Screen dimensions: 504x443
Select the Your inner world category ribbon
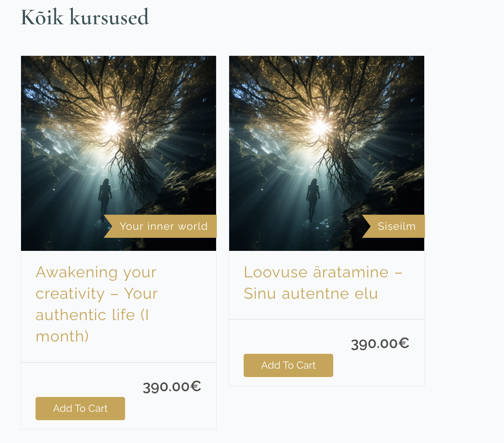[160, 226]
